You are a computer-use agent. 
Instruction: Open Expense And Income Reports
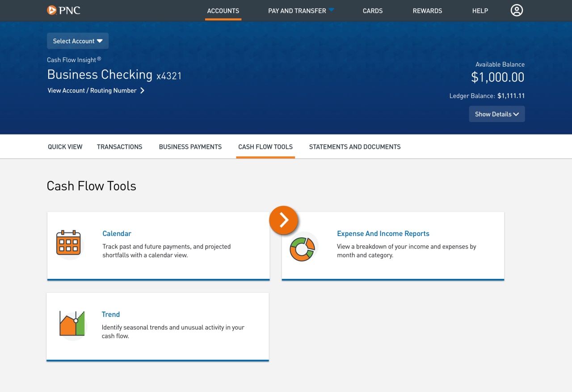coord(383,233)
